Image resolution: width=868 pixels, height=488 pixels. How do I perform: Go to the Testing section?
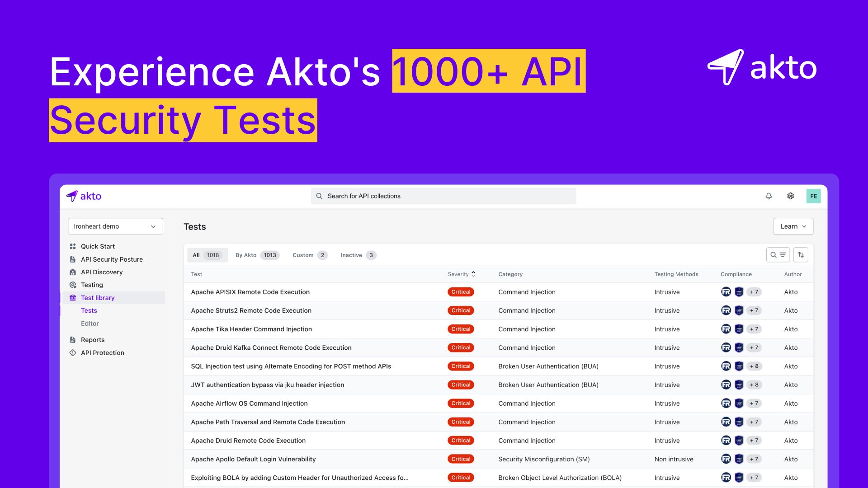coord(92,285)
